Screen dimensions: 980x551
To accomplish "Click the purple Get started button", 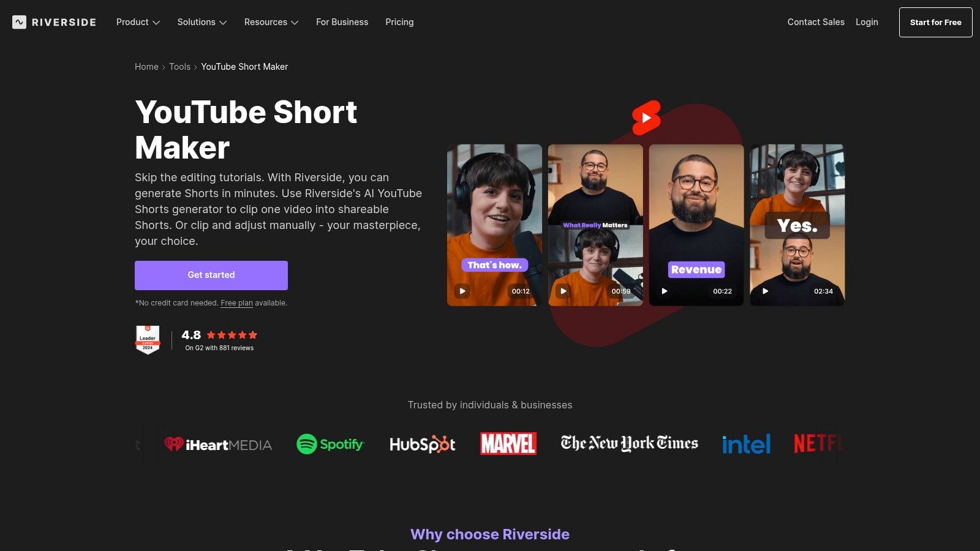I will pyautogui.click(x=211, y=275).
